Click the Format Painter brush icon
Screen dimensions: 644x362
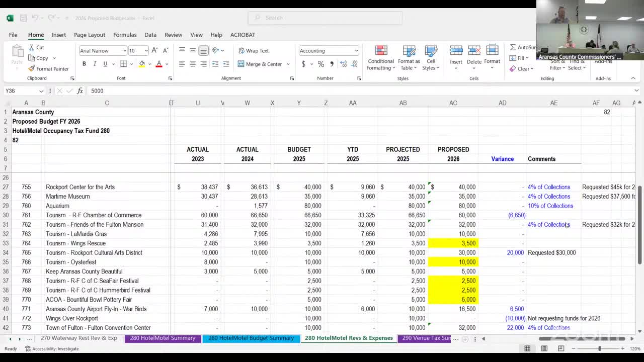pyautogui.click(x=32, y=69)
